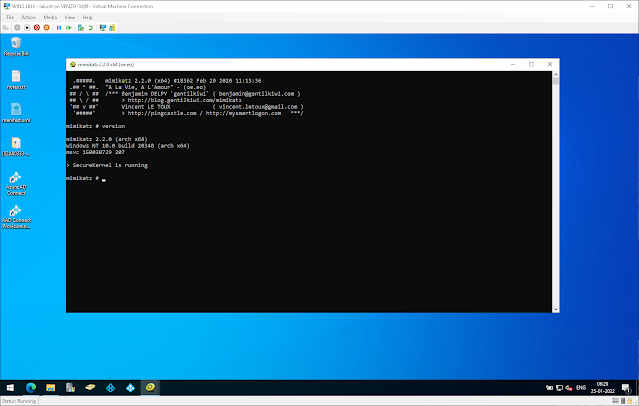The image size is (639, 406).
Task: Select the Azure AD Connect desktop shortcut
Action: (16, 183)
